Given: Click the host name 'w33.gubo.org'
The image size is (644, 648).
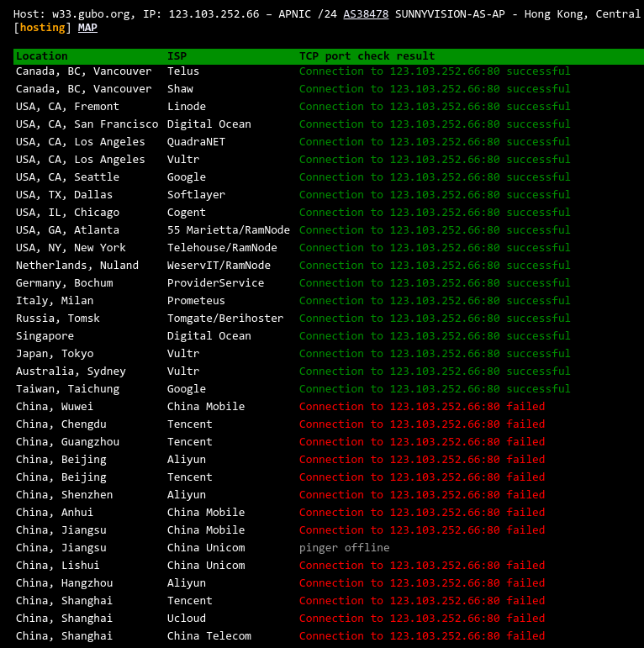Looking at the screenshot, I should pos(91,14).
